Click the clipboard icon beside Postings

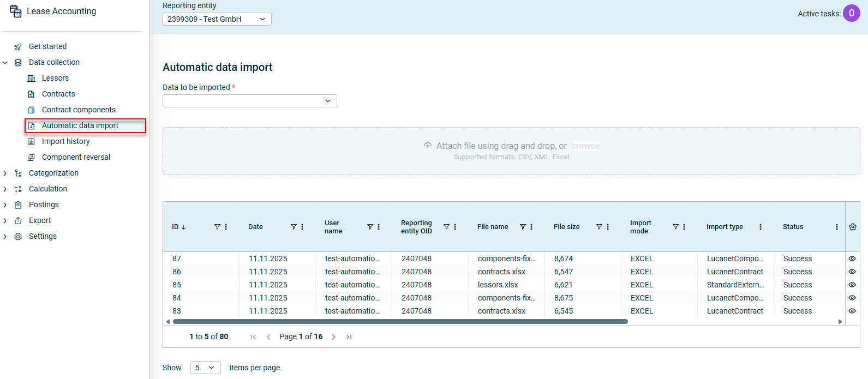click(18, 205)
